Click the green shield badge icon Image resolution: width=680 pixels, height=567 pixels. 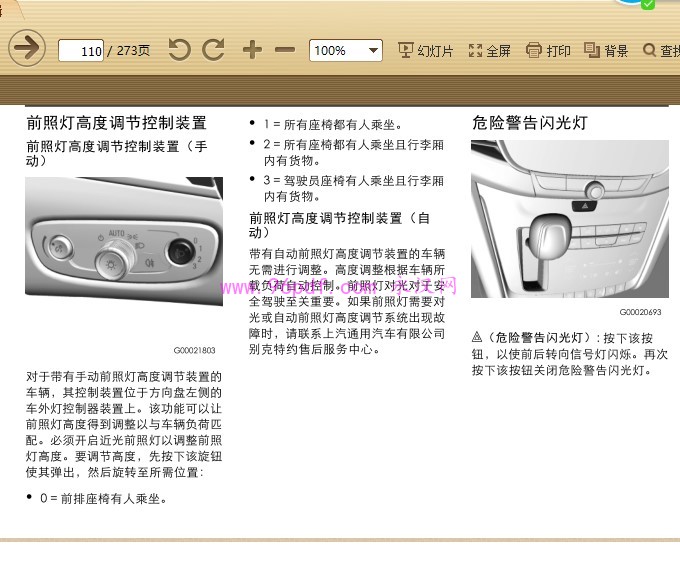648,4
